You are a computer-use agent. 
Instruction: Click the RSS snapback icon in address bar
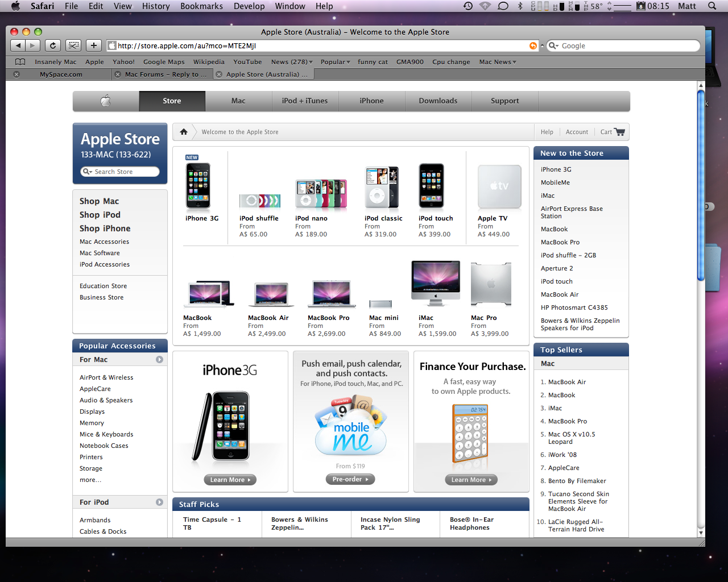point(533,45)
